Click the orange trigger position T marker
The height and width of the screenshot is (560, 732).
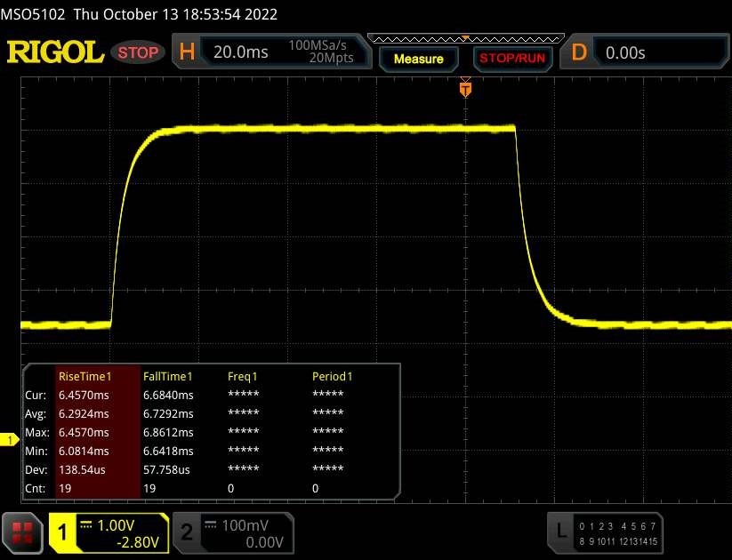[x=464, y=89]
